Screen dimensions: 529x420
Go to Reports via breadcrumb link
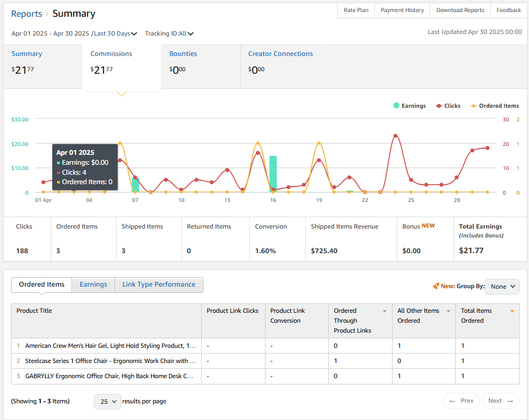[27, 14]
